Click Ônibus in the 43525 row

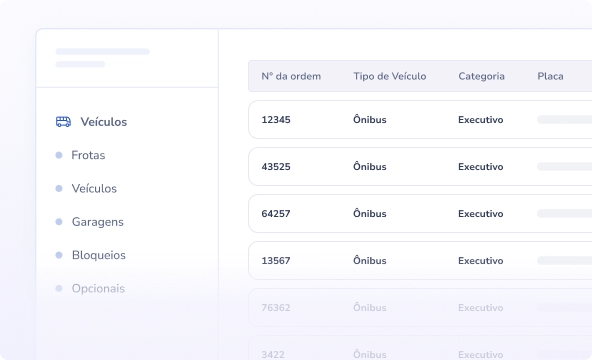pos(370,166)
